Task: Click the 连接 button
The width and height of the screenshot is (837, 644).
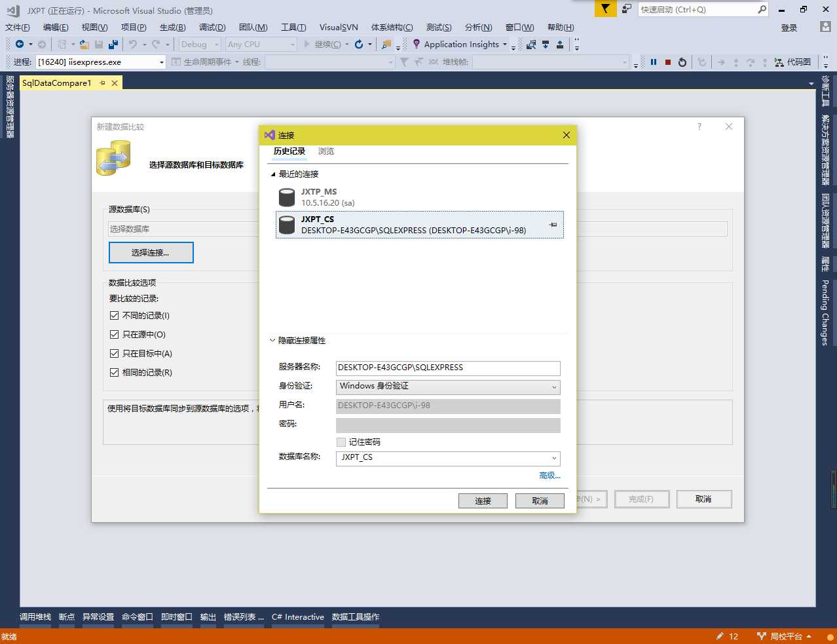Action: [x=483, y=501]
